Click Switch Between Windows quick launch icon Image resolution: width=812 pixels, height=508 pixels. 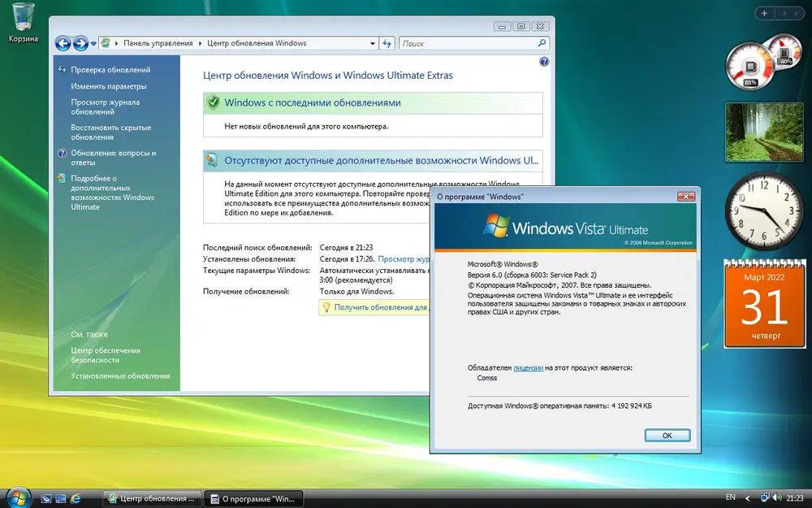(x=61, y=499)
